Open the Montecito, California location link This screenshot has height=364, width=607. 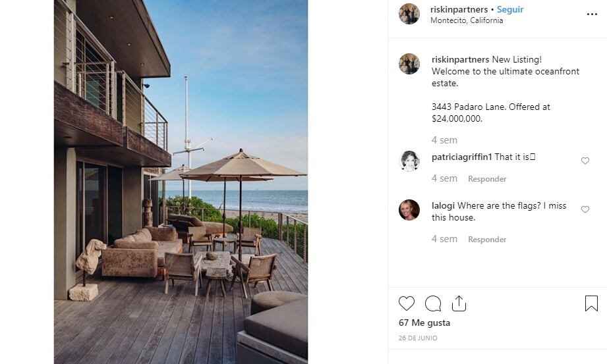pyautogui.click(x=467, y=20)
